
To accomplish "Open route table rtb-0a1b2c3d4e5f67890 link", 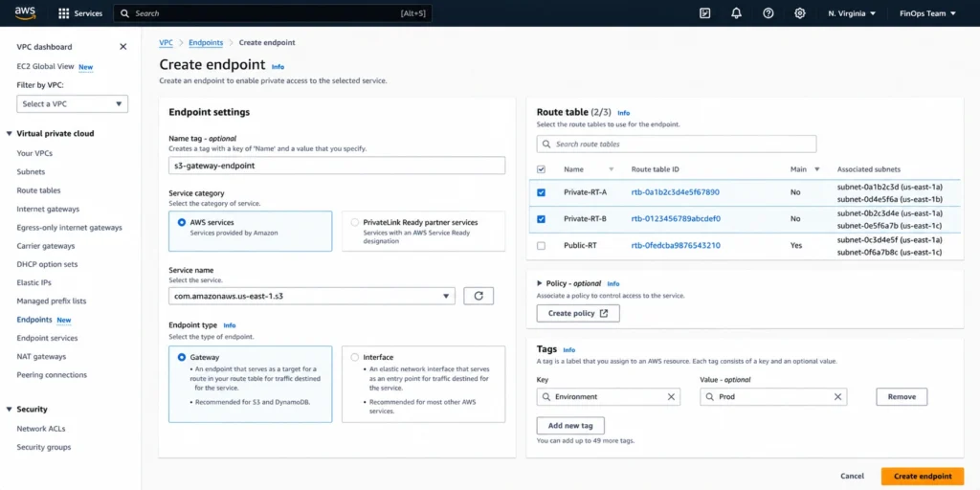I will click(676, 192).
